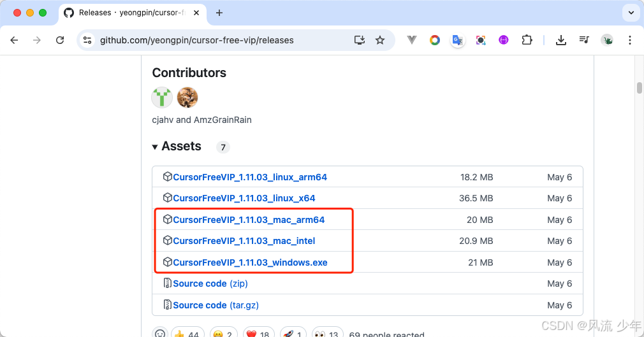The width and height of the screenshot is (644, 337).
Task: Download CursorFreeVIP_1.11.03_windows.exe
Action: 250,262
